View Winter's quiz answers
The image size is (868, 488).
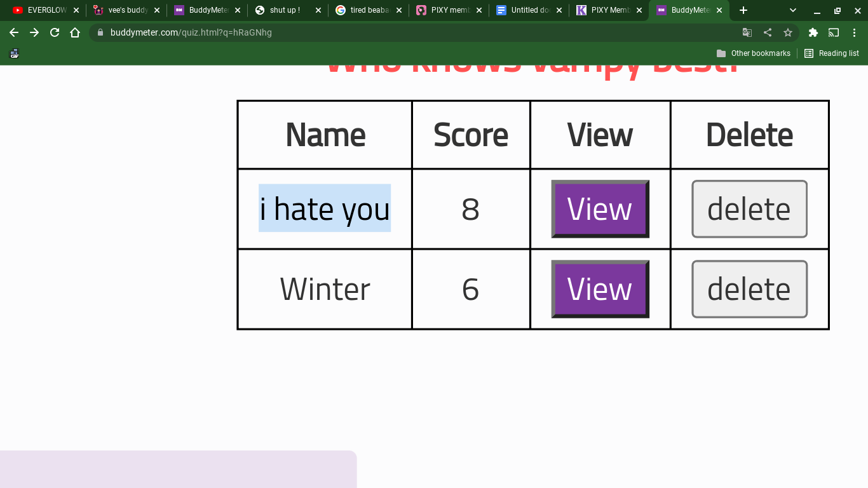[600, 289]
